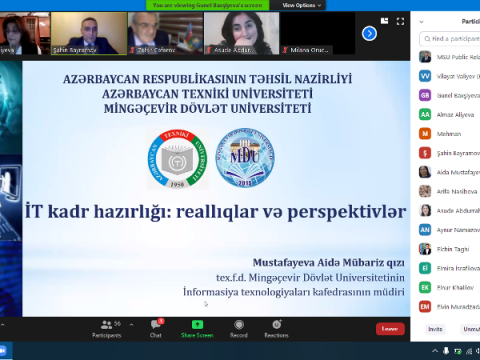Select Asude Abdur... video thumbnail
Screen dimensions: 480x360
[x=242, y=33]
